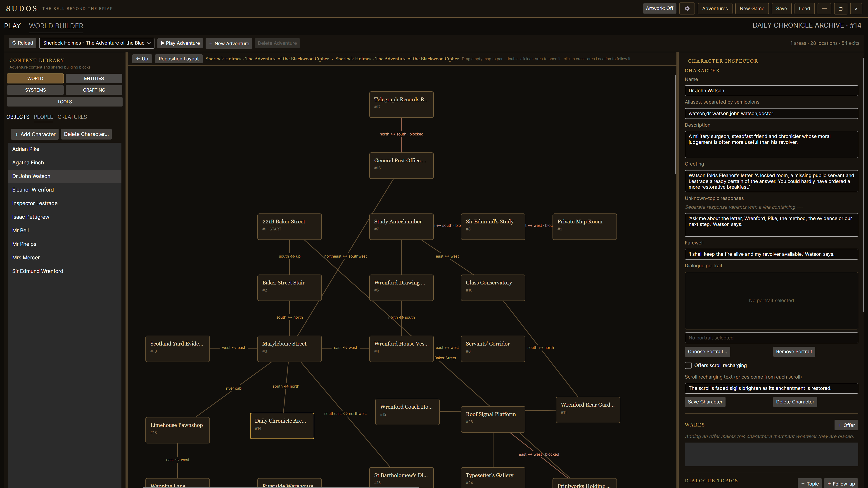Switch to the PLAY tab
Viewport: 868px width, 488px height.
click(12, 26)
